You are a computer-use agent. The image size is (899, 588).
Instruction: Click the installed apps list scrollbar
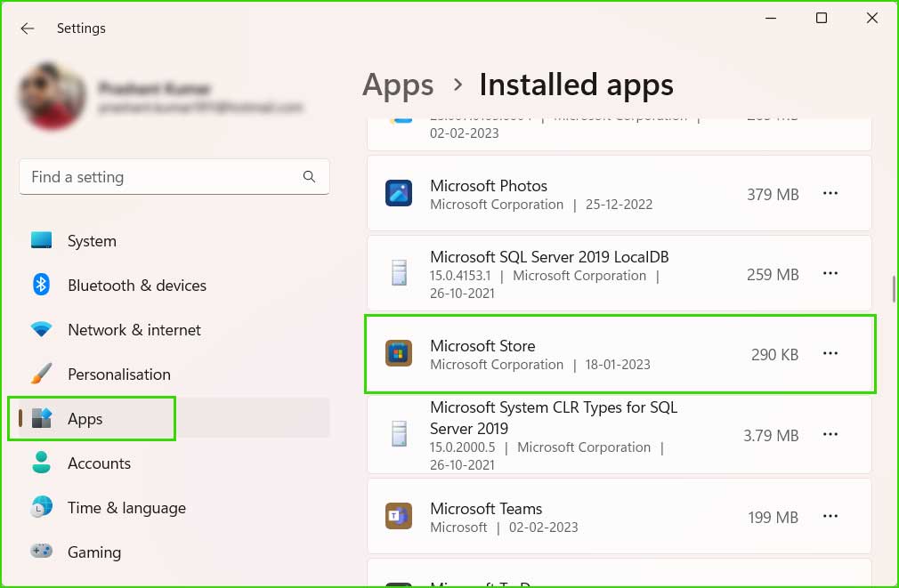click(x=894, y=289)
